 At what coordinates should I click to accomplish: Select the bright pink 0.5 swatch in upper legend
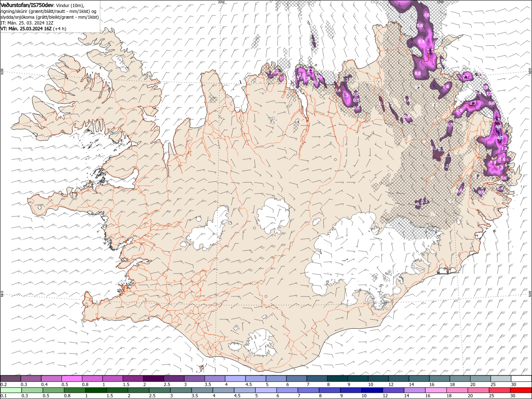[72, 379]
